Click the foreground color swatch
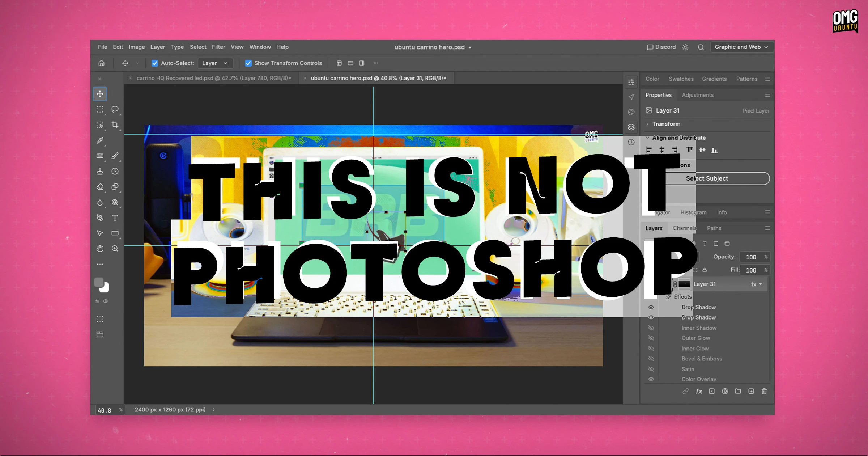Viewport: 868px width, 456px height. 99,282
